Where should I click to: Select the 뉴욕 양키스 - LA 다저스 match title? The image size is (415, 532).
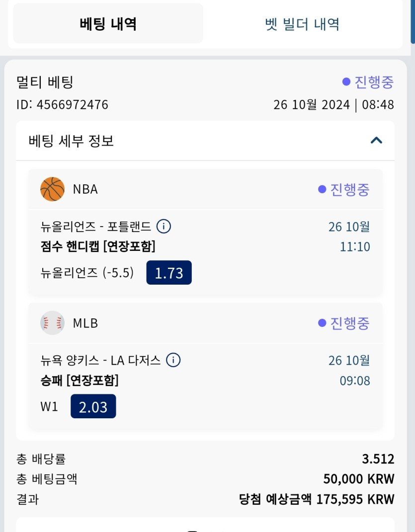100,360
